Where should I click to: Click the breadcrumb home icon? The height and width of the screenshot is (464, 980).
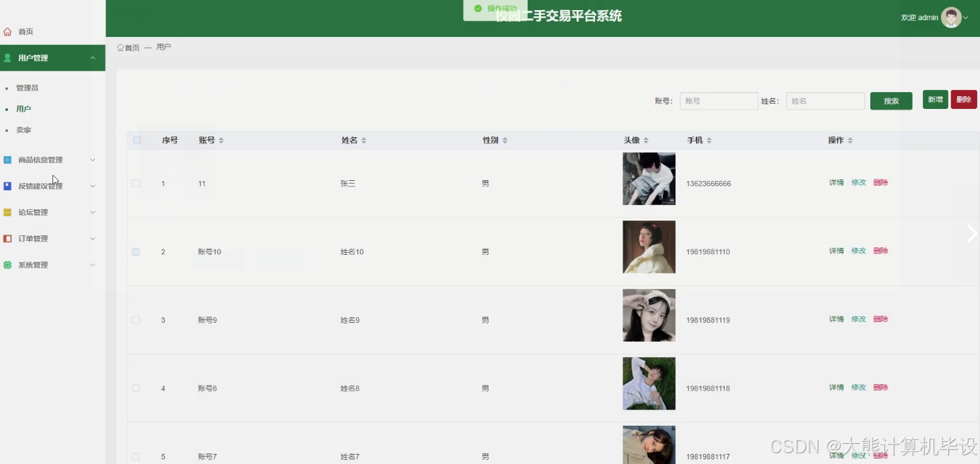120,48
